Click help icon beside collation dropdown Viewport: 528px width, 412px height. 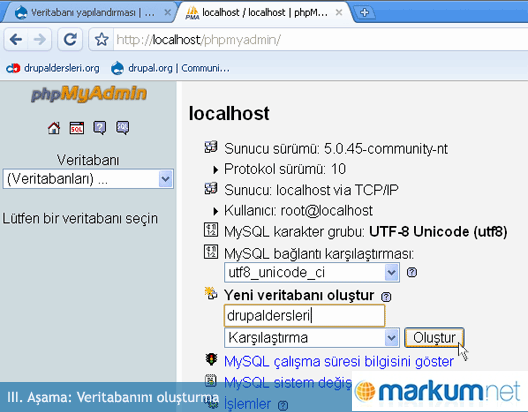click(411, 272)
